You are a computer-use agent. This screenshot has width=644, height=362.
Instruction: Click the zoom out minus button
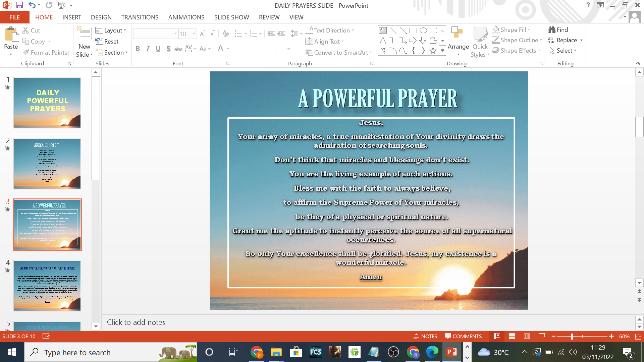click(553, 336)
